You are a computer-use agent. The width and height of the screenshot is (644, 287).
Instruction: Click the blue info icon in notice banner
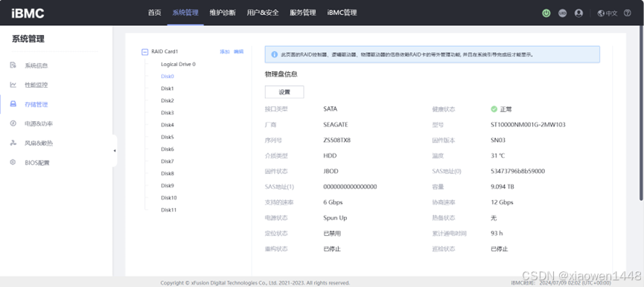point(275,54)
